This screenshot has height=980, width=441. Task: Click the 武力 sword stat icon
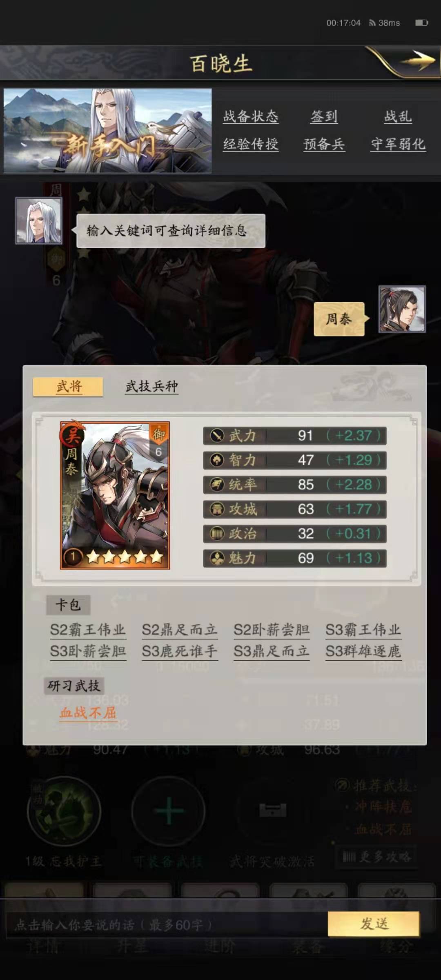(x=217, y=436)
